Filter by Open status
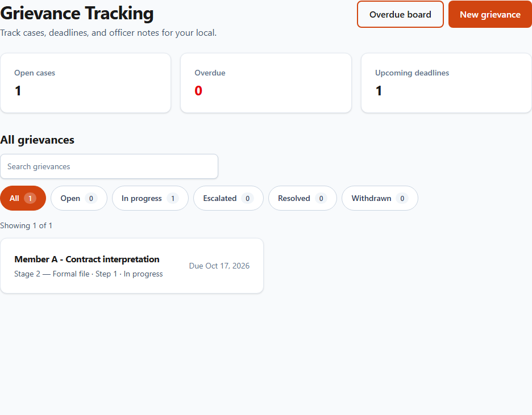Viewport: 532px width, 415px height. pos(78,198)
